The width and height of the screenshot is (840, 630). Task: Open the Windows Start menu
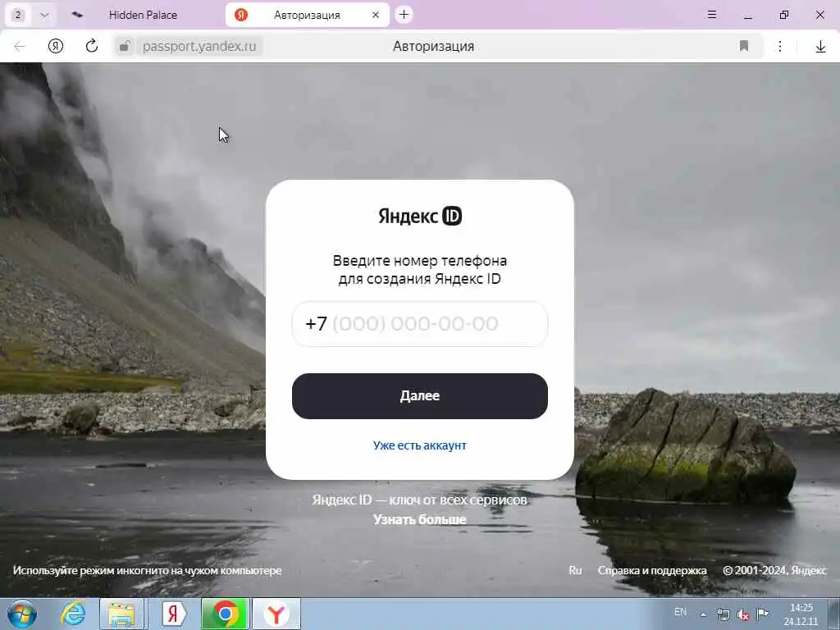21,614
